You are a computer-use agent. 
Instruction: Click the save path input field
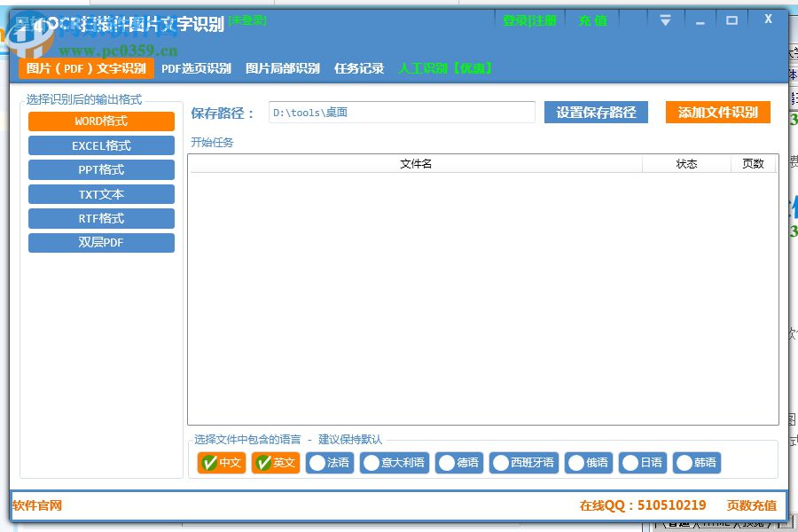[x=402, y=112]
